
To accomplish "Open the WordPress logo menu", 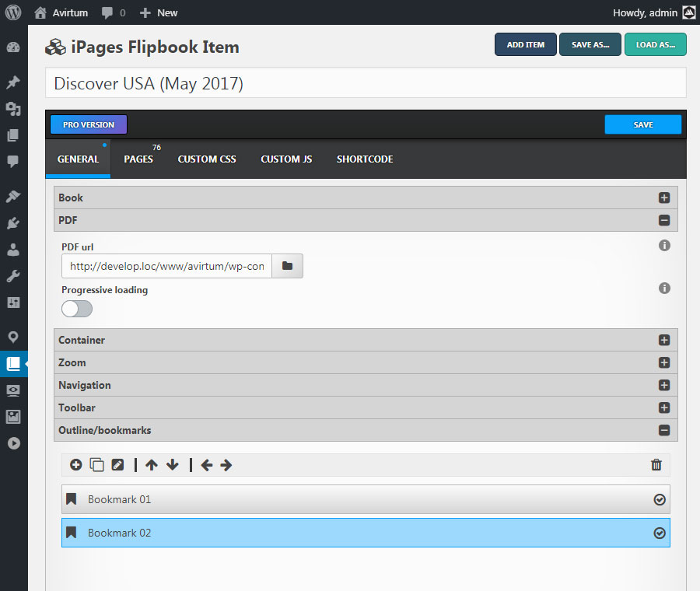I will [13, 12].
